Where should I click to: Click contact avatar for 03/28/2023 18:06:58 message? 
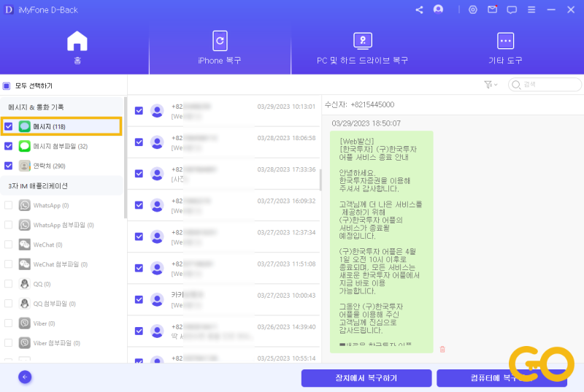point(157,142)
